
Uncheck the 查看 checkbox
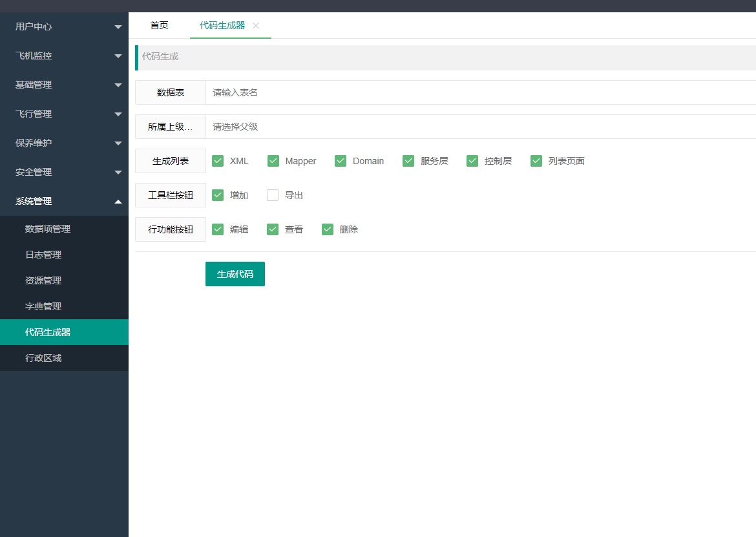(x=273, y=229)
